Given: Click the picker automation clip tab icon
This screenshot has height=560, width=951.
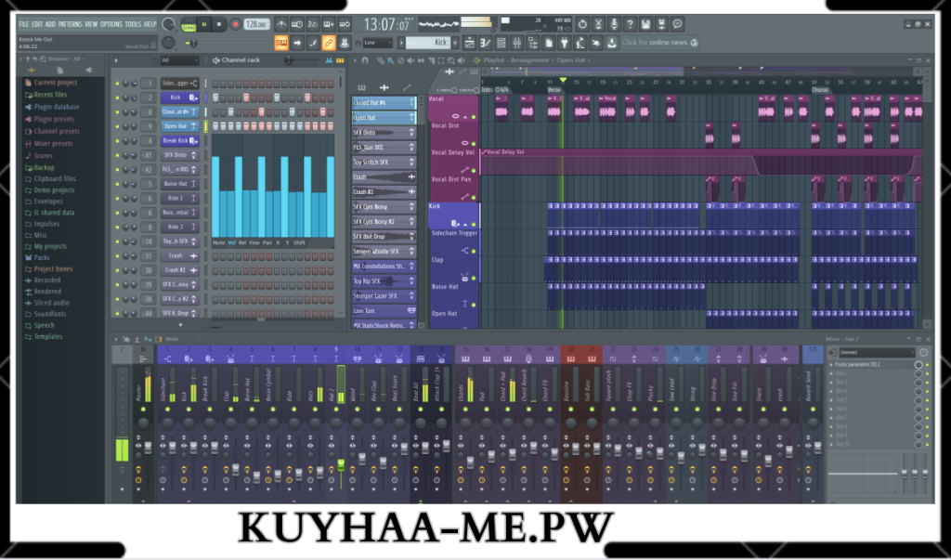Looking at the screenshot, I should pyautogui.click(x=407, y=88).
